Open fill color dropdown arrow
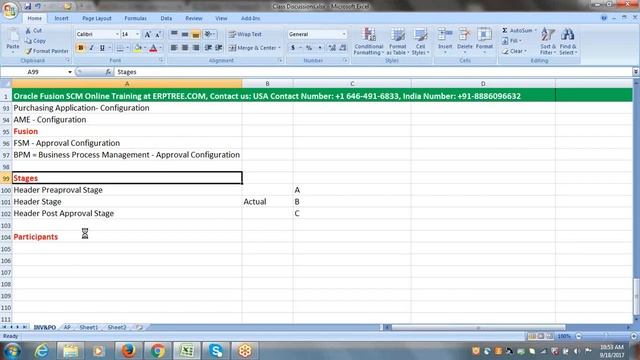The image size is (640, 360). point(144,48)
